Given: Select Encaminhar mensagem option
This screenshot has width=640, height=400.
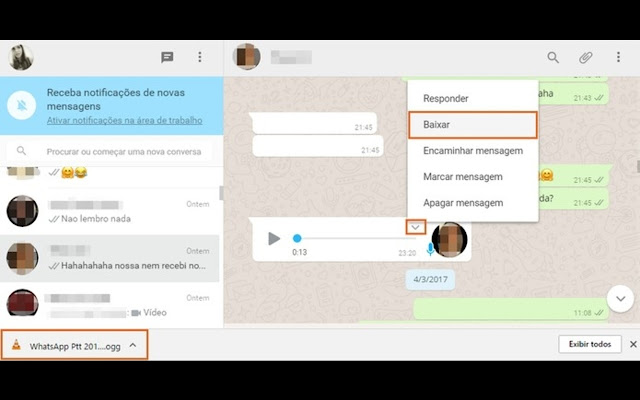Looking at the screenshot, I should 473,151.
